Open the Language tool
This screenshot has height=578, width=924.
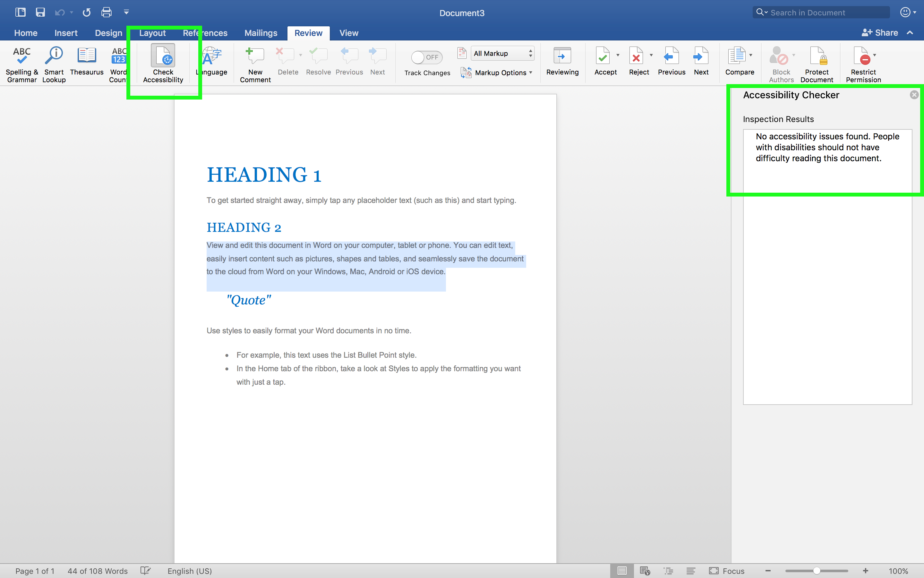[x=212, y=61]
